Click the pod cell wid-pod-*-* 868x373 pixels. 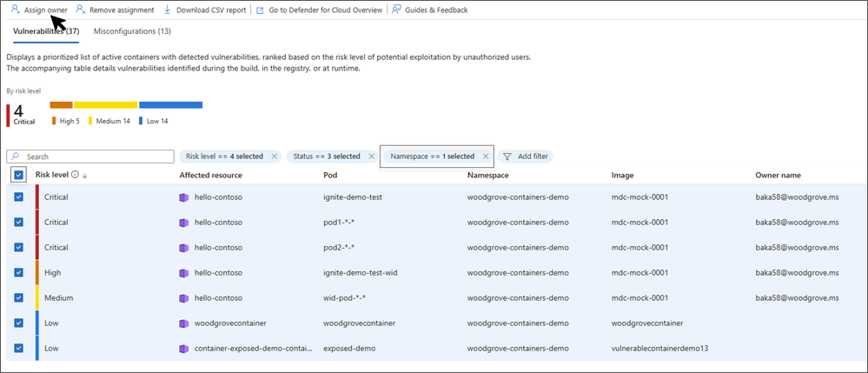pos(344,297)
